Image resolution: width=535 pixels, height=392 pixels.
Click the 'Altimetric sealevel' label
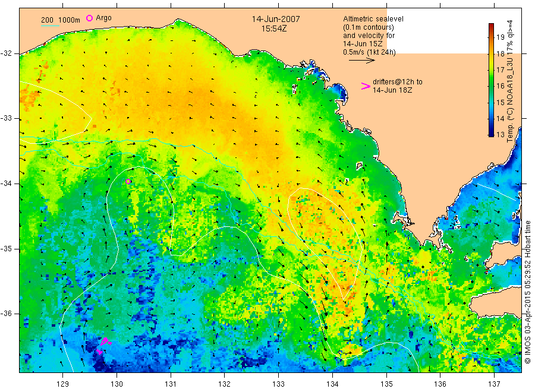click(373, 19)
